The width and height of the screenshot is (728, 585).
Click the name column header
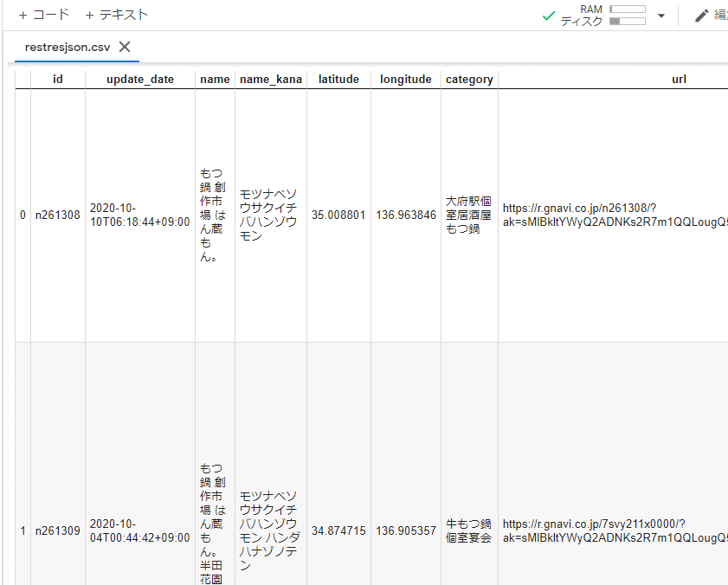tap(215, 79)
